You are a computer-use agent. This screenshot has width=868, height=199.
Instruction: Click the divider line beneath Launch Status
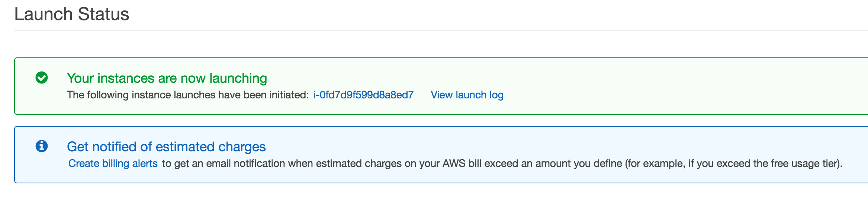click(x=441, y=31)
